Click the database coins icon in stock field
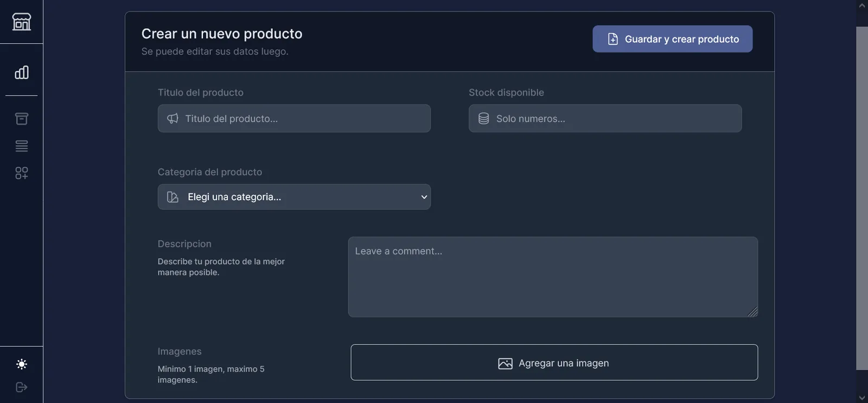 483,118
